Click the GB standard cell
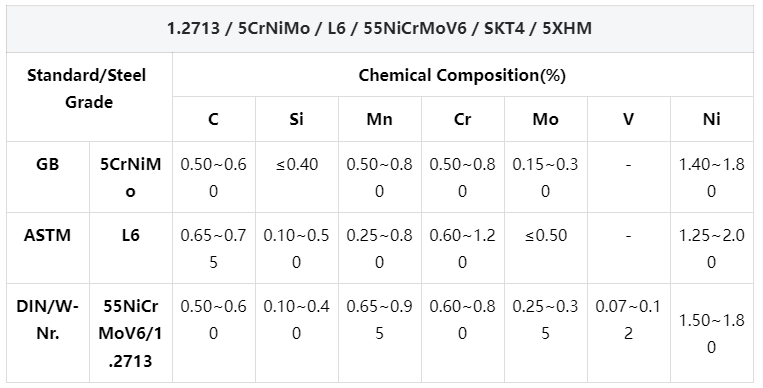The width and height of the screenshot is (763, 388). click(48, 177)
